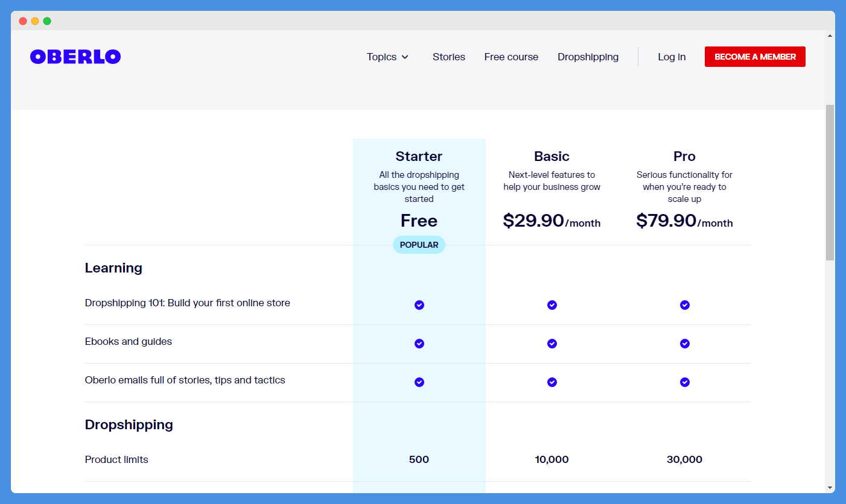Click the scrollbar up arrow

point(830,36)
